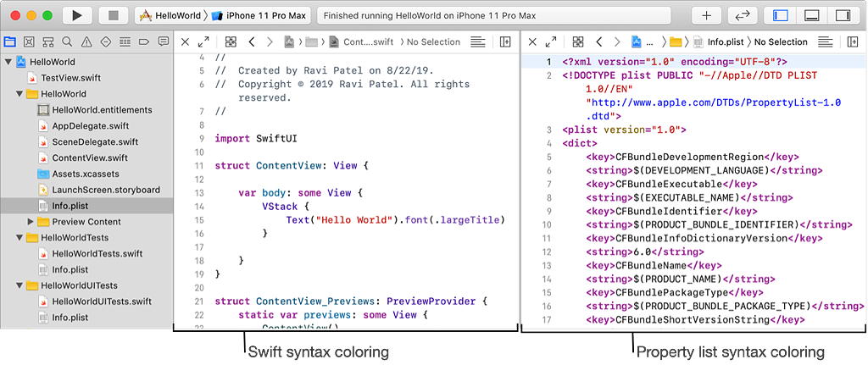Enable code review with arrows button
The width and height of the screenshot is (868, 365).
pyautogui.click(x=743, y=15)
